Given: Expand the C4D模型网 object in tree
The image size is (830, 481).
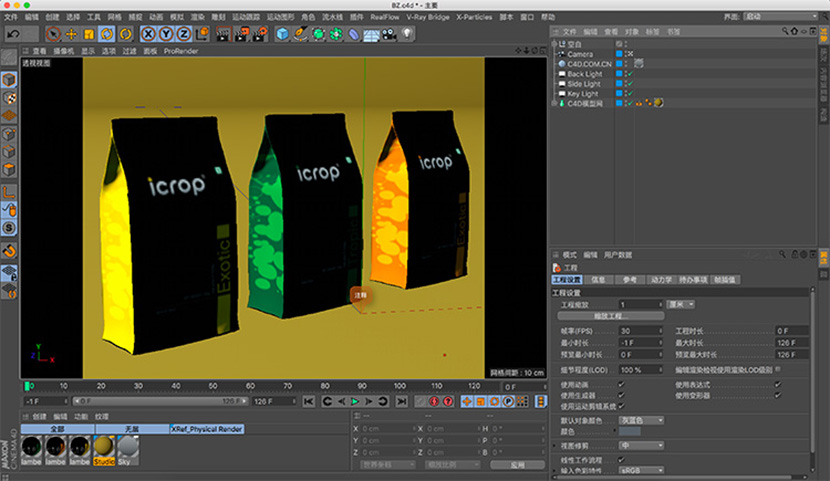Looking at the screenshot, I should (554, 104).
